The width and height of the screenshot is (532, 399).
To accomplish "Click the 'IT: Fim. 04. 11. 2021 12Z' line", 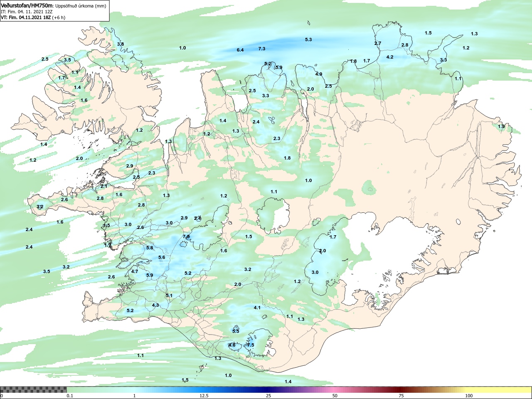I will click(27, 12).
